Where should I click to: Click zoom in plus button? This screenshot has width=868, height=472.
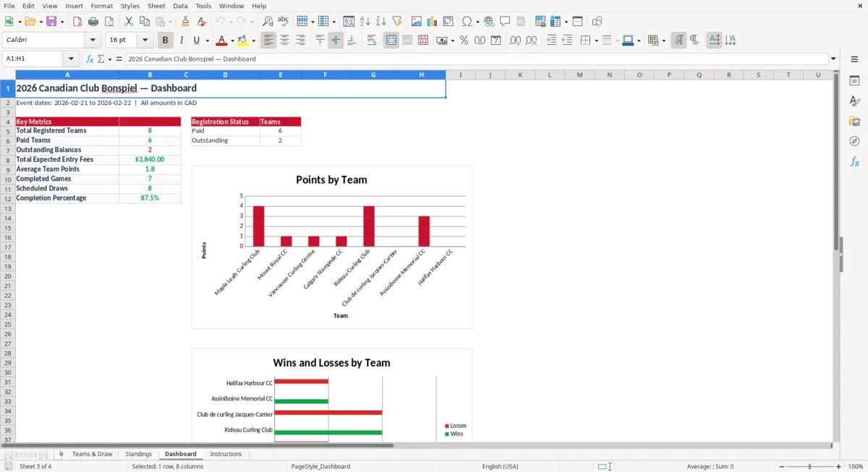[x=839, y=467]
